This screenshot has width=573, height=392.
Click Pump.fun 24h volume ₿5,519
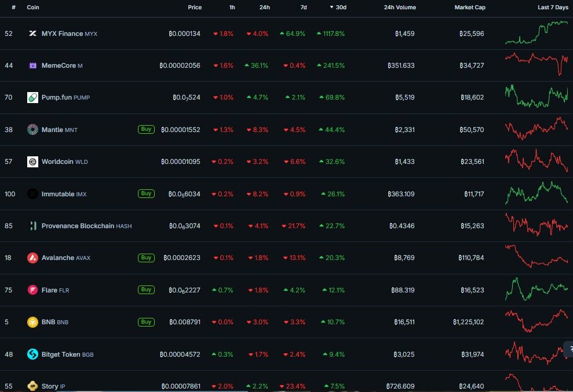pos(405,97)
